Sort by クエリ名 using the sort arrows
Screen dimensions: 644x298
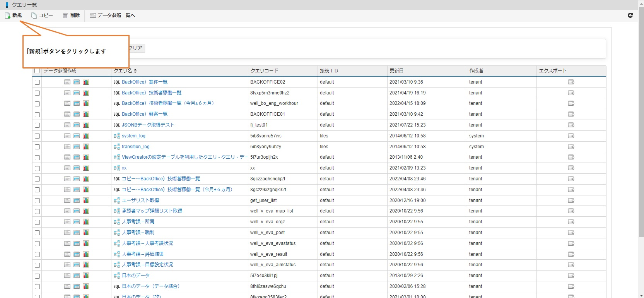135,71
